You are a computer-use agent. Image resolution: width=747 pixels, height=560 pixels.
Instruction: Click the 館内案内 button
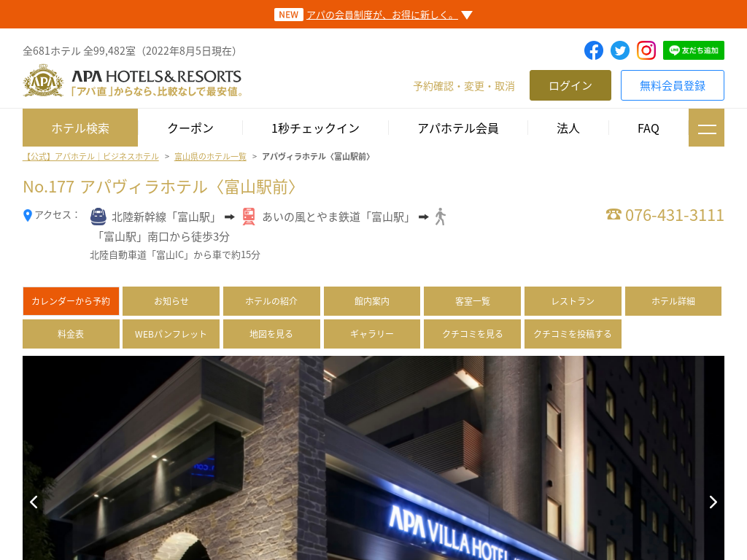(372, 301)
